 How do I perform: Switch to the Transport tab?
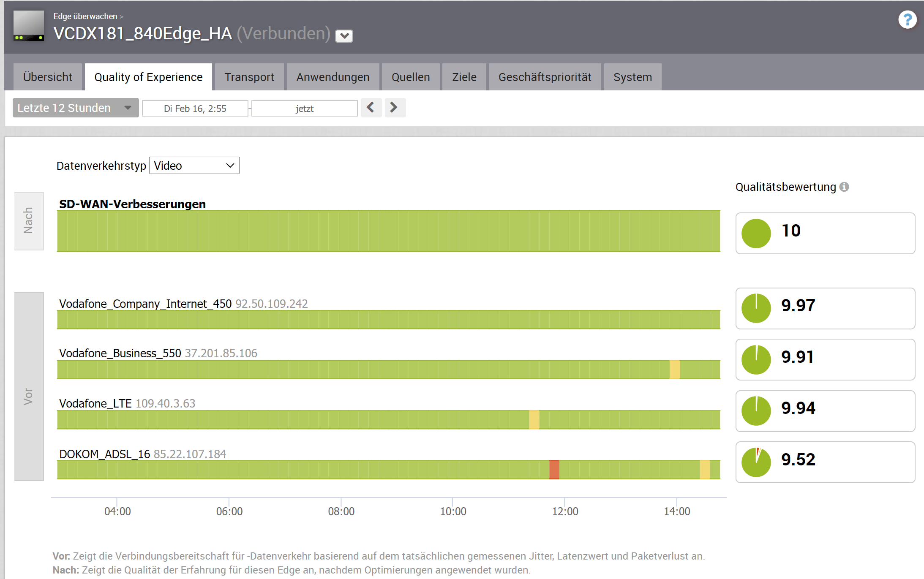tap(249, 77)
